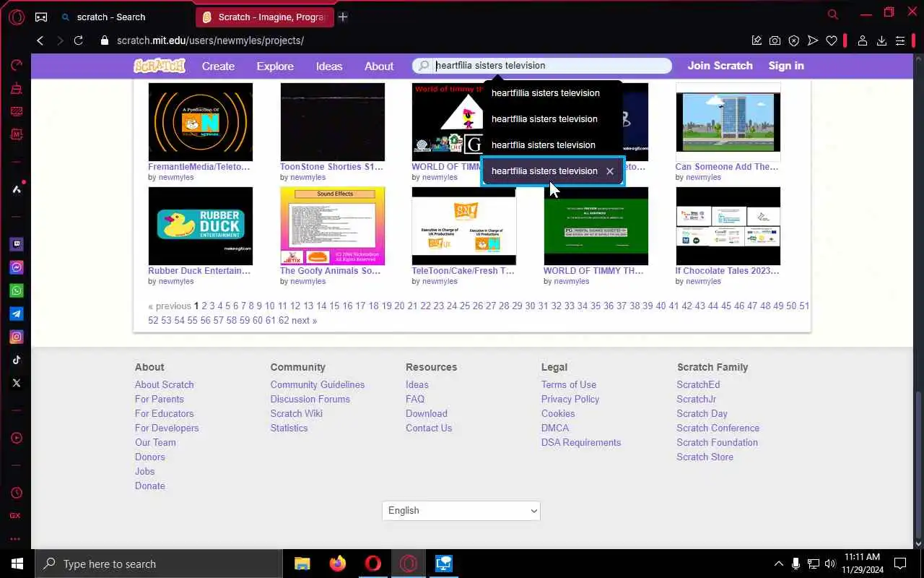
Task: Open The Goofy Animals Sound Effects thumbnail
Action: point(332,226)
